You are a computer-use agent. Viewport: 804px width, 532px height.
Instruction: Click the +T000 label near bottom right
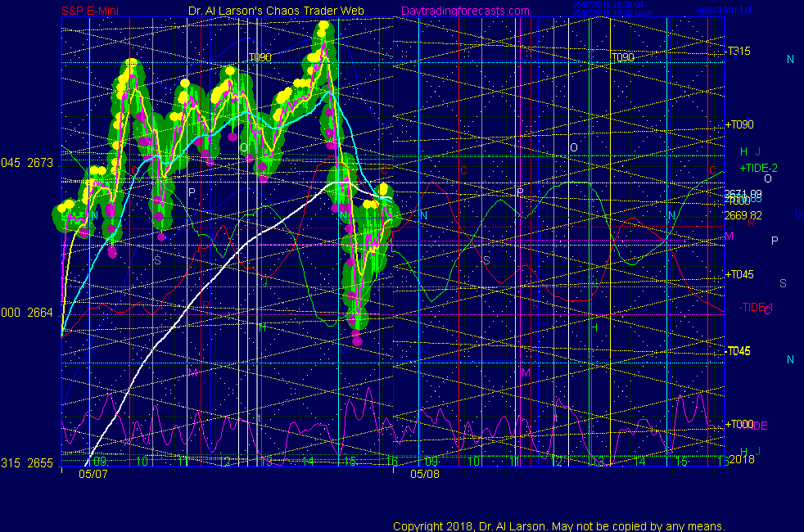click(739, 424)
